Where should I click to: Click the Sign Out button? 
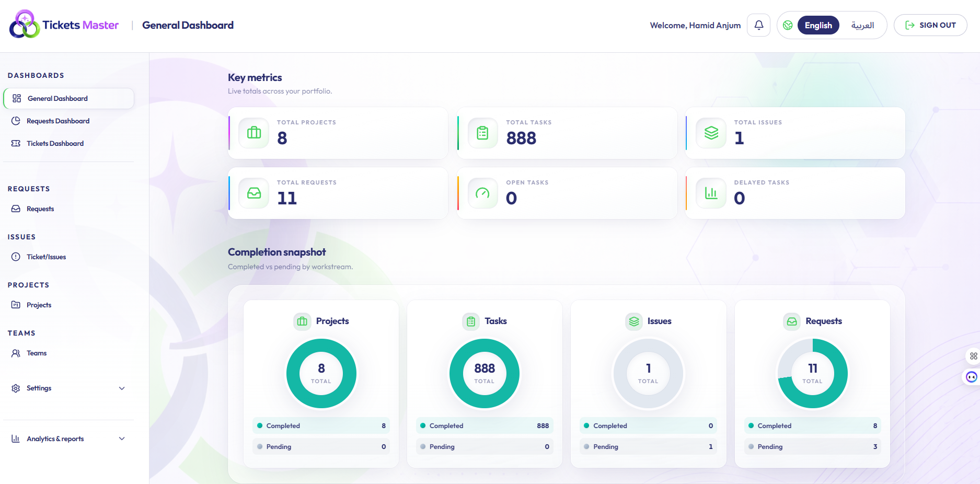pos(930,25)
